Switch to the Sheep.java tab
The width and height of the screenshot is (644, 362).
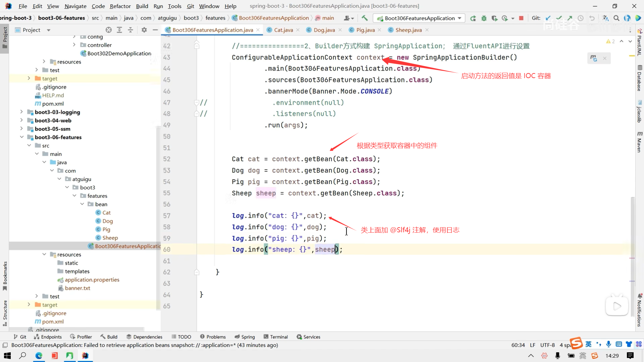pyautogui.click(x=408, y=30)
